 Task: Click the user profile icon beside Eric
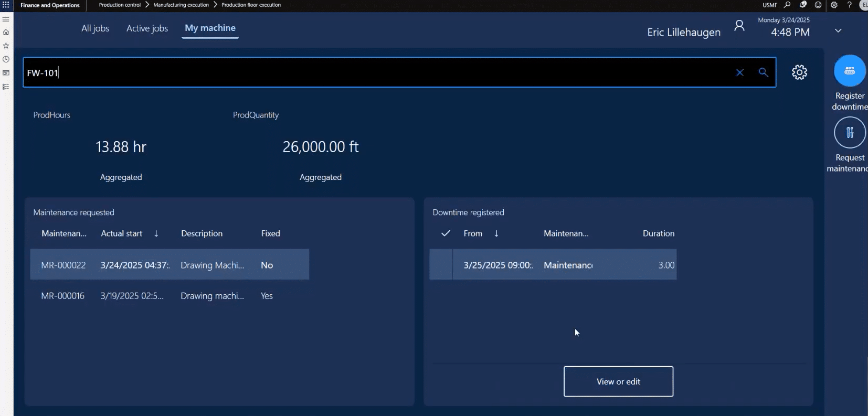(739, 26)
